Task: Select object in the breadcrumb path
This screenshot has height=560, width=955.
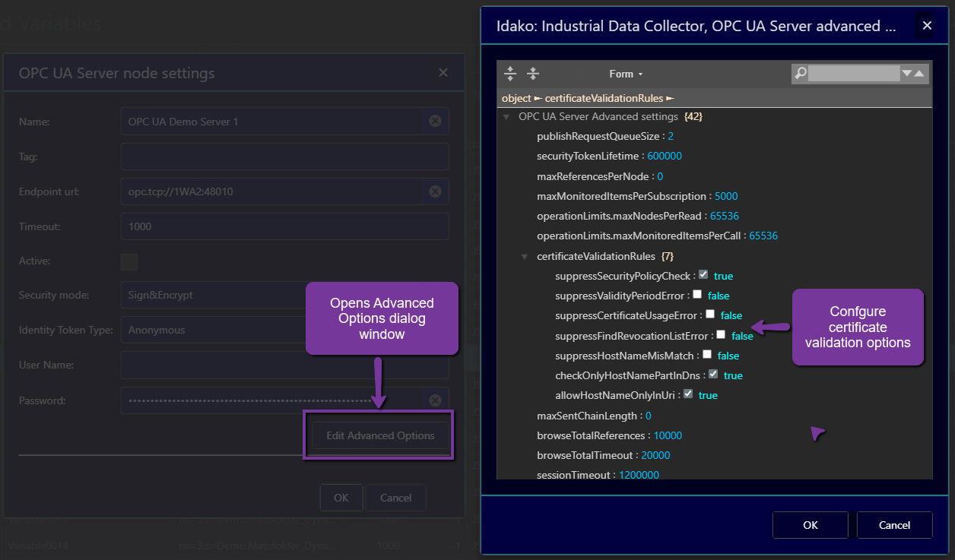Action: [516, 99]
